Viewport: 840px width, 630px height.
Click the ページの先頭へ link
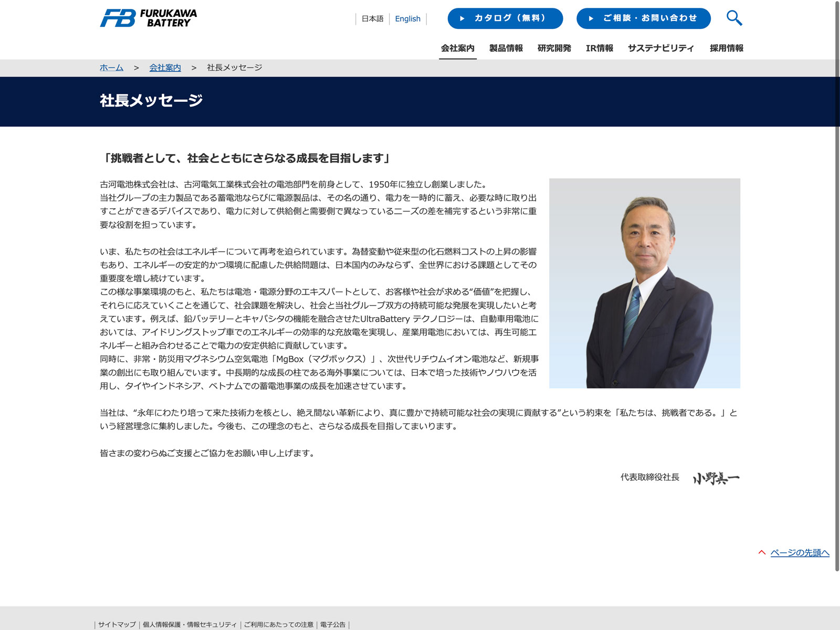[800, 553]
